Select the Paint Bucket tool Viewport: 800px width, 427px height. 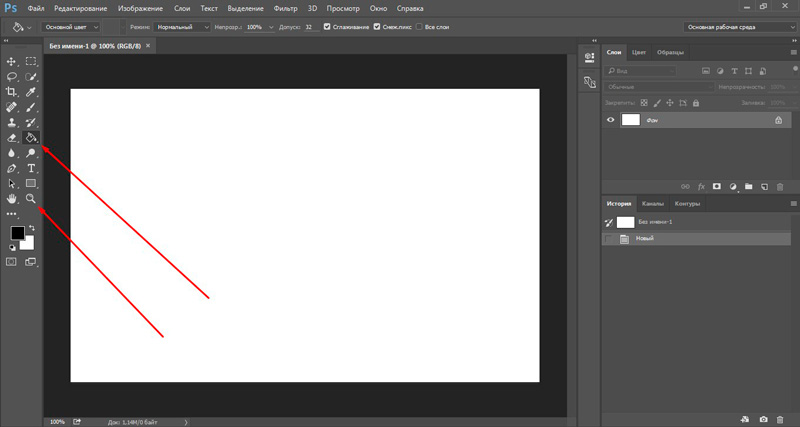(x=31, y=138)
